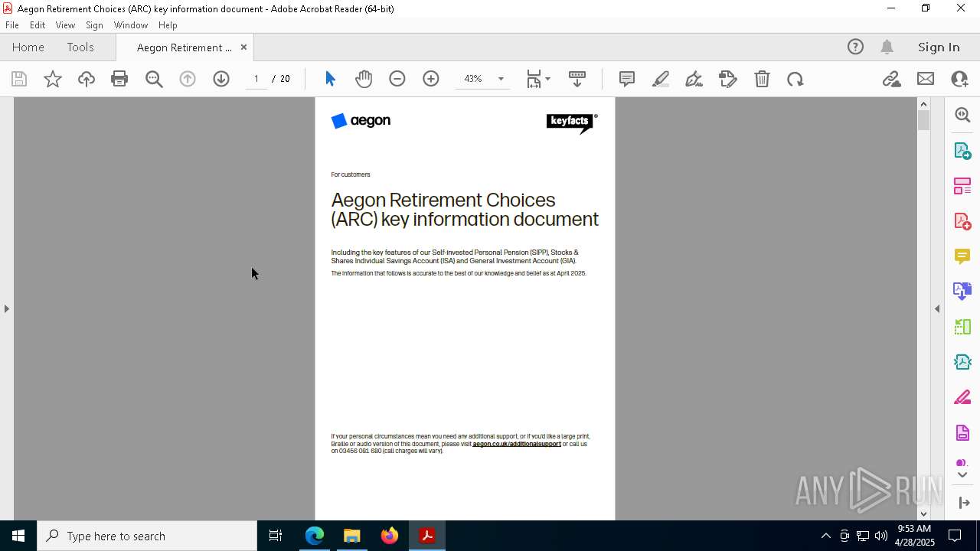
Task: Go to previous page arrow
Action: (188, 79)
